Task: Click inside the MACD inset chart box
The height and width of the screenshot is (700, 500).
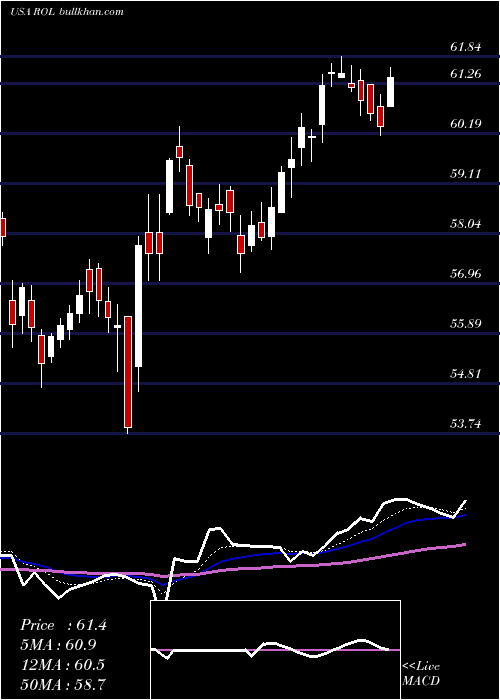Action: coord(275,650)
